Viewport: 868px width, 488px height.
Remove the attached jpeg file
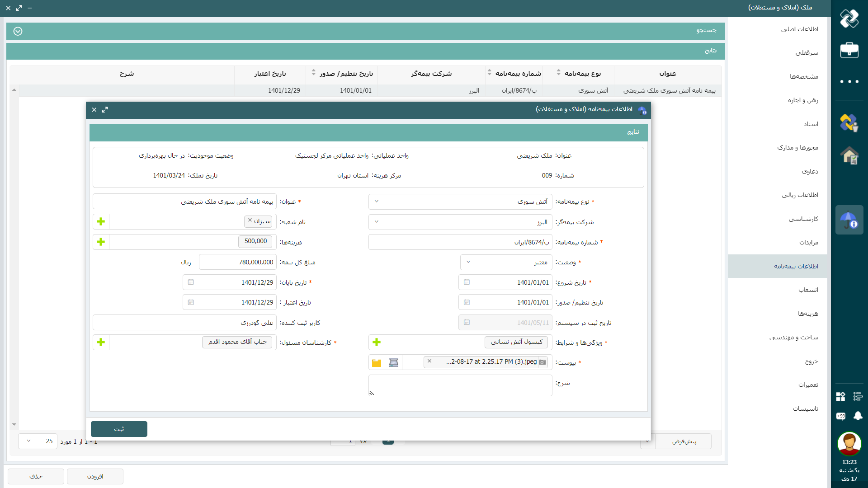tap(429, 361)
